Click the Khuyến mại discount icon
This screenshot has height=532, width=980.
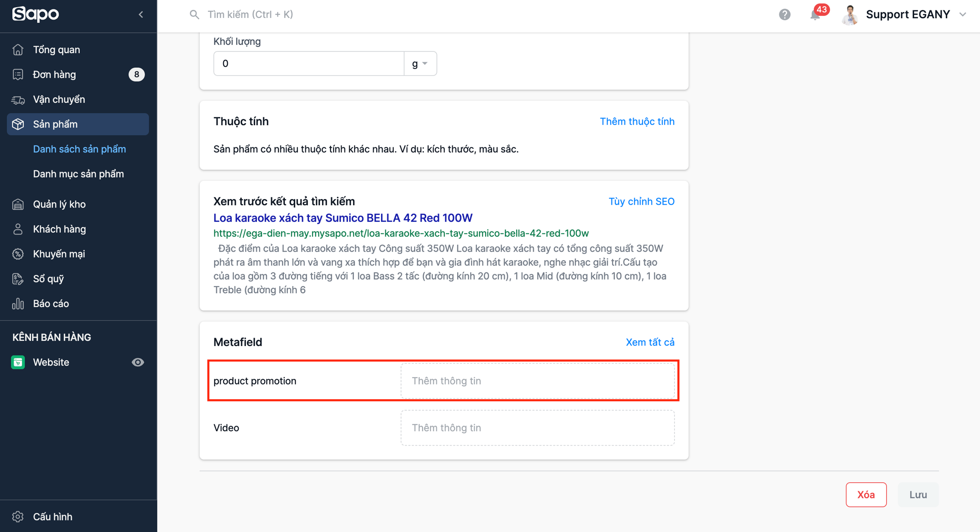click(x=18, y=254)
